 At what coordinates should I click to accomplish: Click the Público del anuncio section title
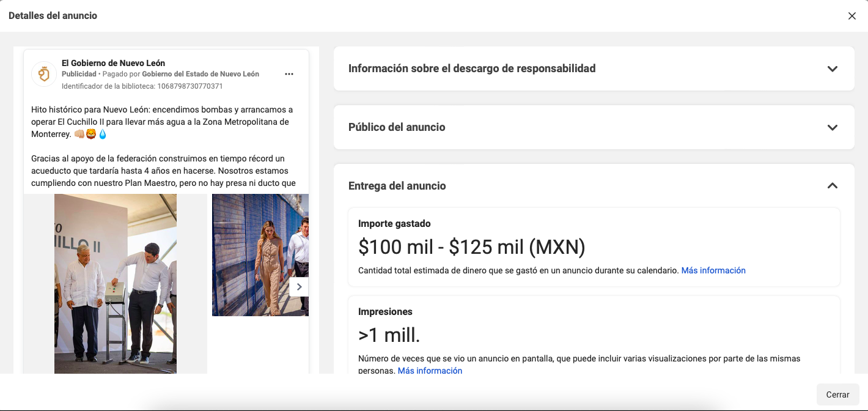pos(397,127)
